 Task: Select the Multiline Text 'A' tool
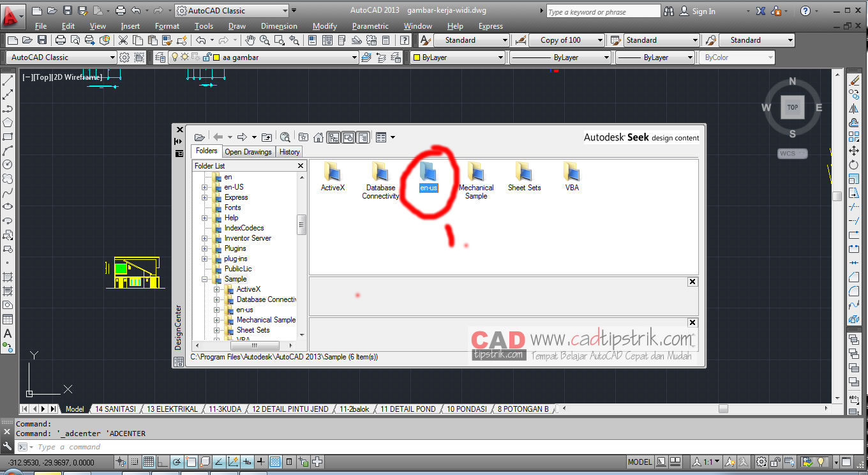tap(8, 333)
